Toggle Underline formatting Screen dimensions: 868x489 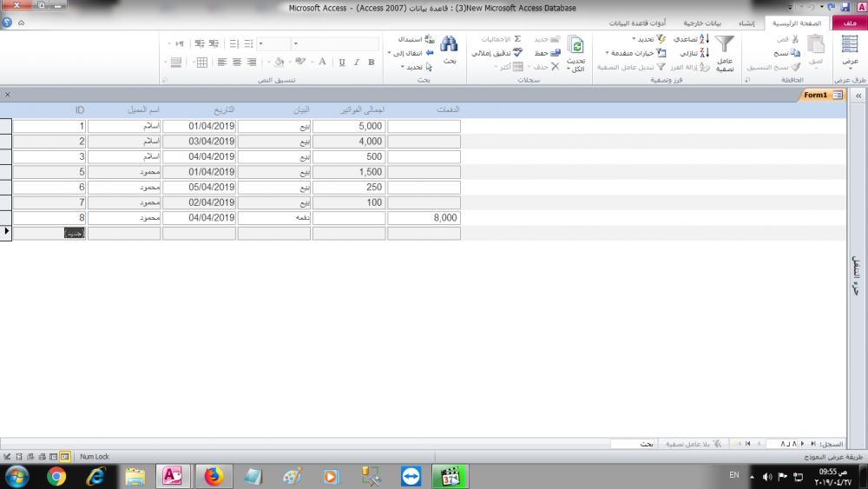(x=341, y=62)
